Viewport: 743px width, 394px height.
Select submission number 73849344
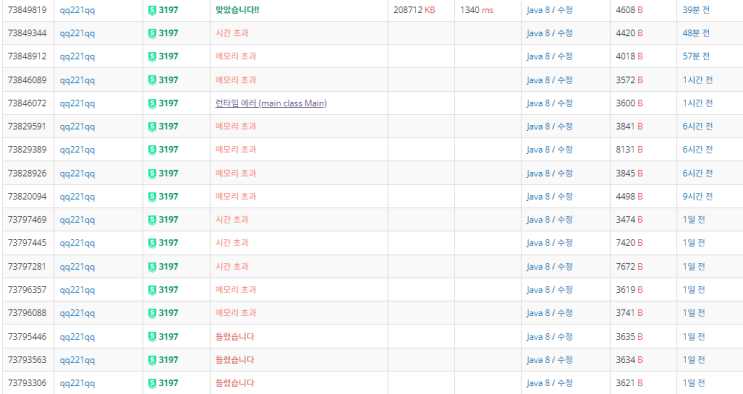point(27,33)
